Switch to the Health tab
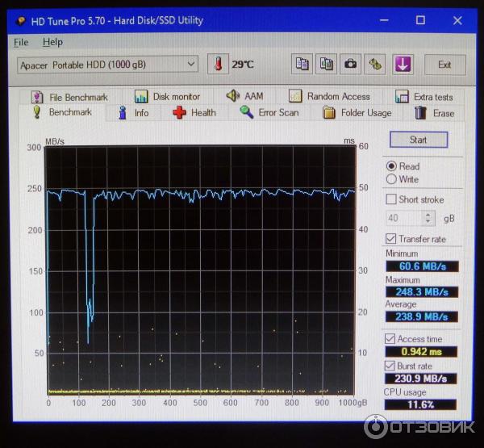The width and height of the screenshot is (484, 448). pyautogui.click(x=194, y=113)
